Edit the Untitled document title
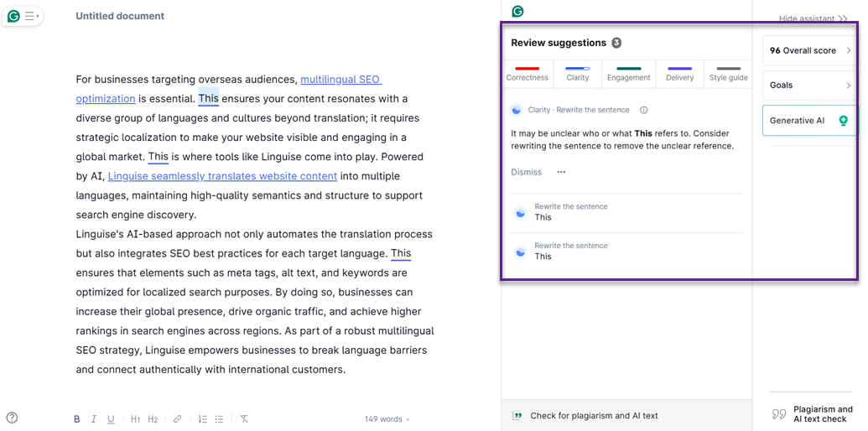Viewport: 868px width, 431px height. [120, 16]
